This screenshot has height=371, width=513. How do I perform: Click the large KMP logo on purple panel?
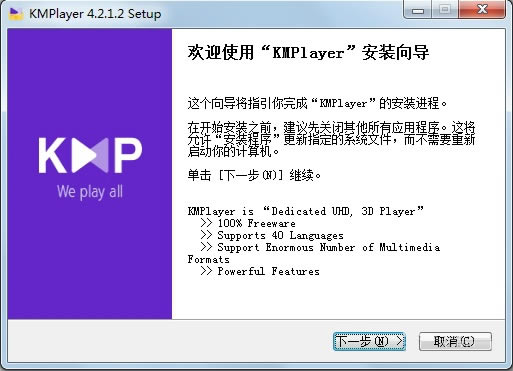(90, 156)
